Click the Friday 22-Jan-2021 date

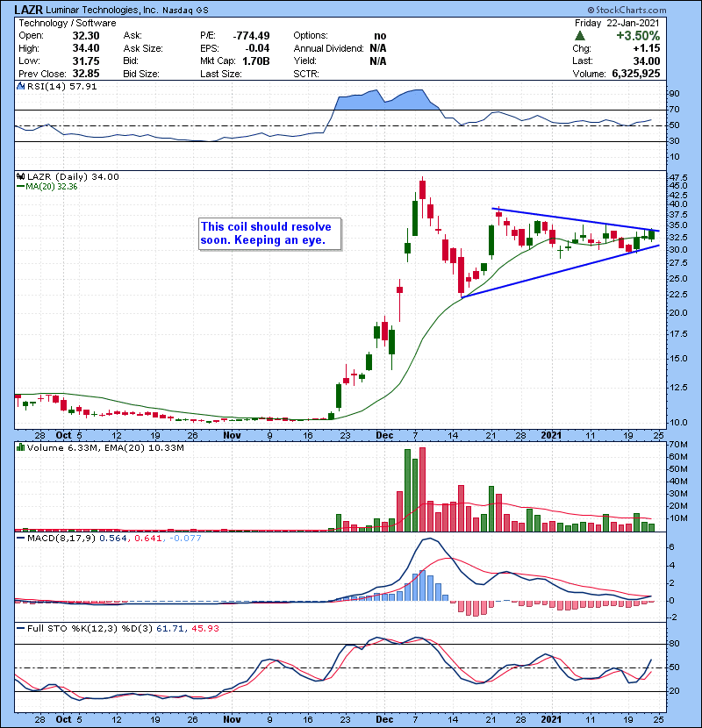tap(617, 23)
